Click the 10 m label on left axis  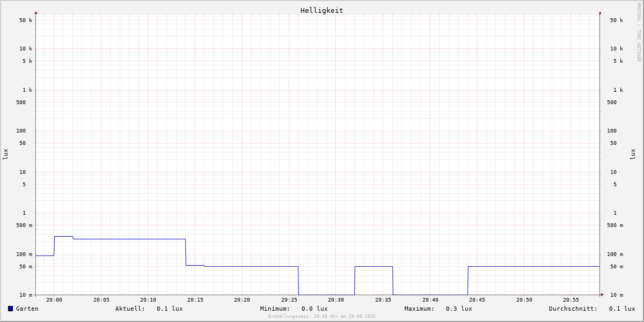click(26, 295)
